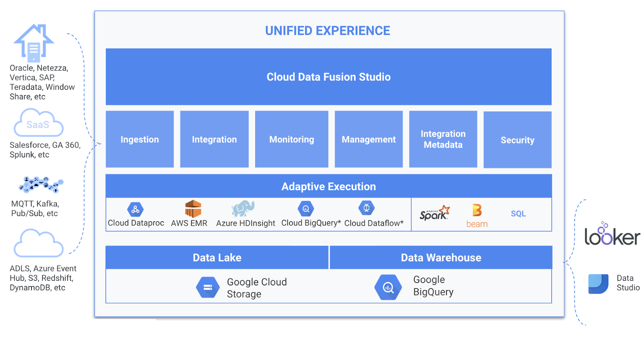The image size is (644, 348).
Task: Click the Google BigQuery icon under Data Warehouse
Action: point(388,287)
